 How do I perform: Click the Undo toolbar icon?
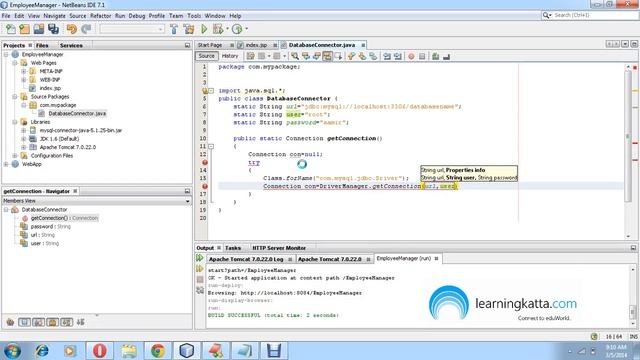pos(72,29)
